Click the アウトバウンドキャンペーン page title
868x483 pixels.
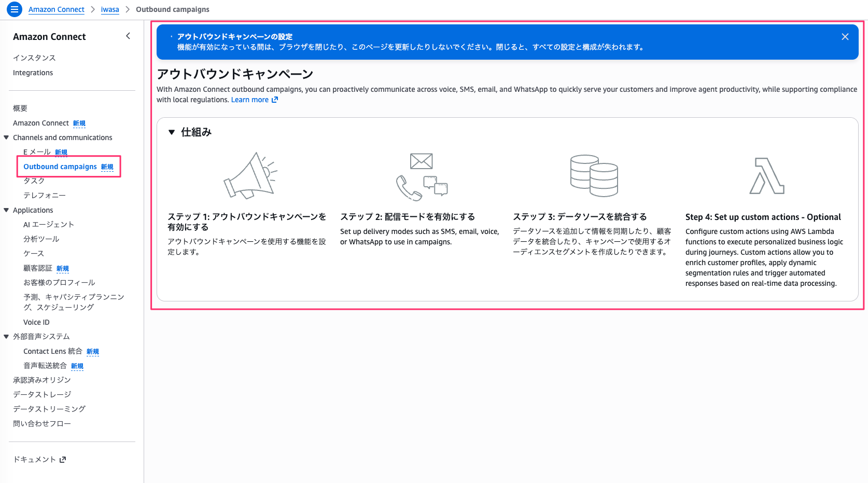coord(235,74)
